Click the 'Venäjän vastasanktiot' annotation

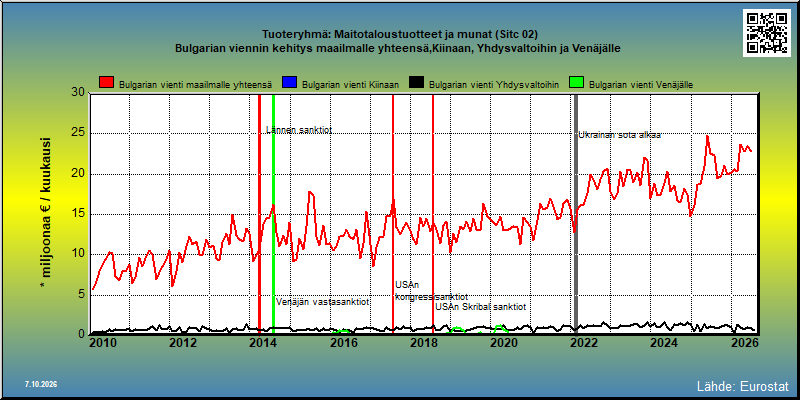pos(323,302)
